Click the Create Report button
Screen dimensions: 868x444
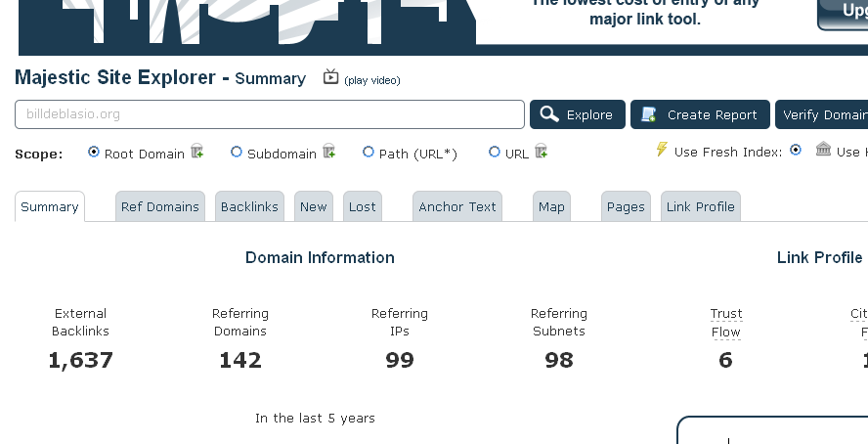coord(700,114)
